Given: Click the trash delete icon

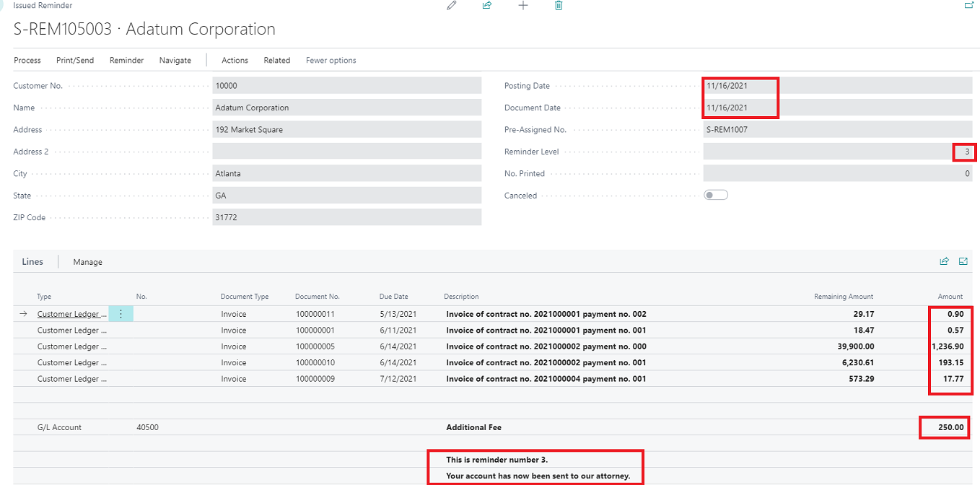Looking at the screenshot, I should pyautogui.click(x=559, y=6).
